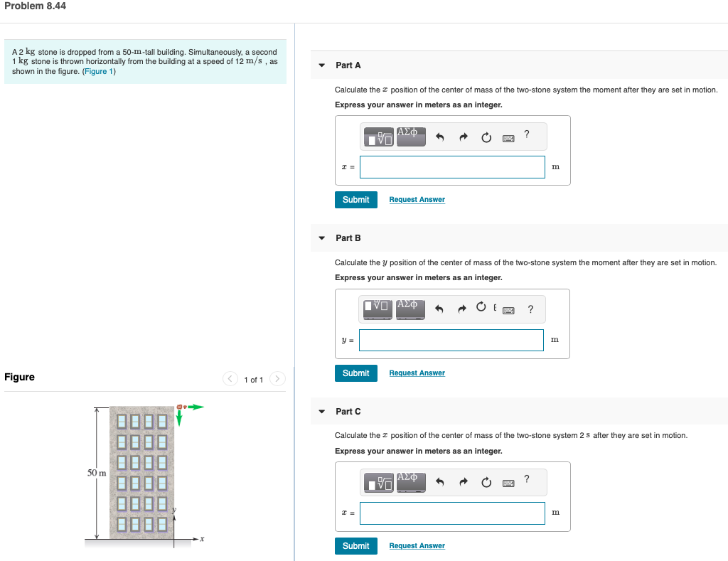This screenshot has width=728, height=561.
Task: Click the building figure image
Action: pos(144,476)
